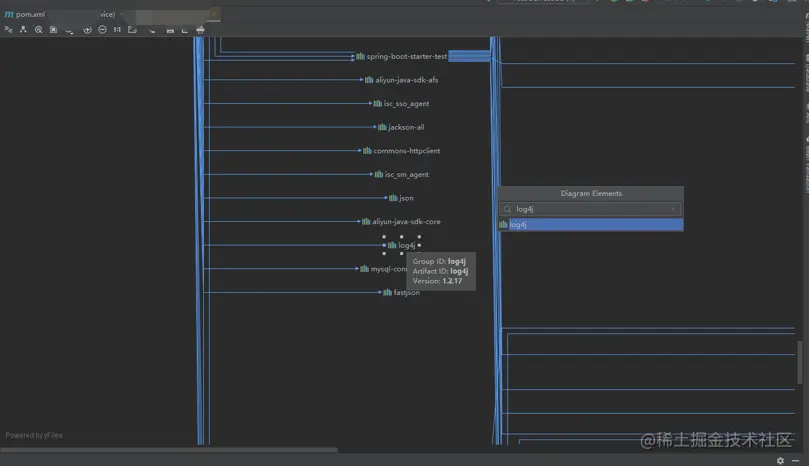Click the show-paths toolbar icon at far left

(8, 30)
